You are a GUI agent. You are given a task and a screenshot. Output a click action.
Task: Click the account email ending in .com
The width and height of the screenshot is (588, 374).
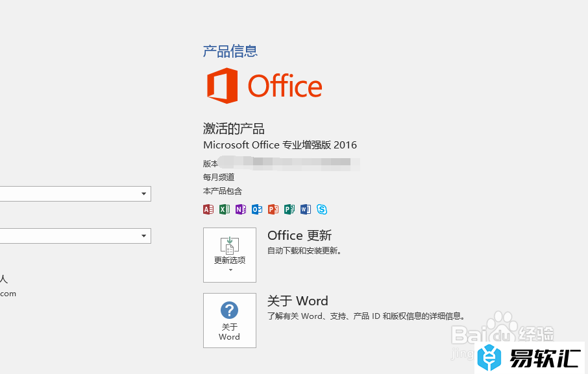[x=8, y=294]
